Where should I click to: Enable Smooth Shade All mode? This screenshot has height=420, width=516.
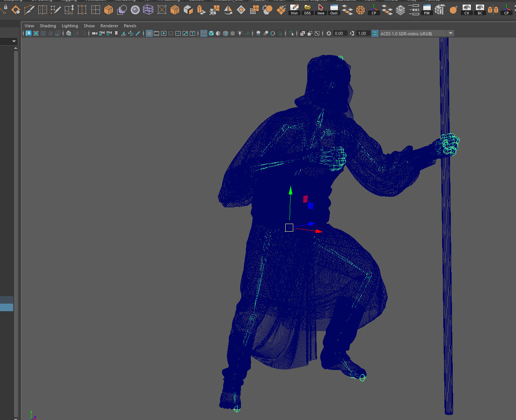click(211, 33)
